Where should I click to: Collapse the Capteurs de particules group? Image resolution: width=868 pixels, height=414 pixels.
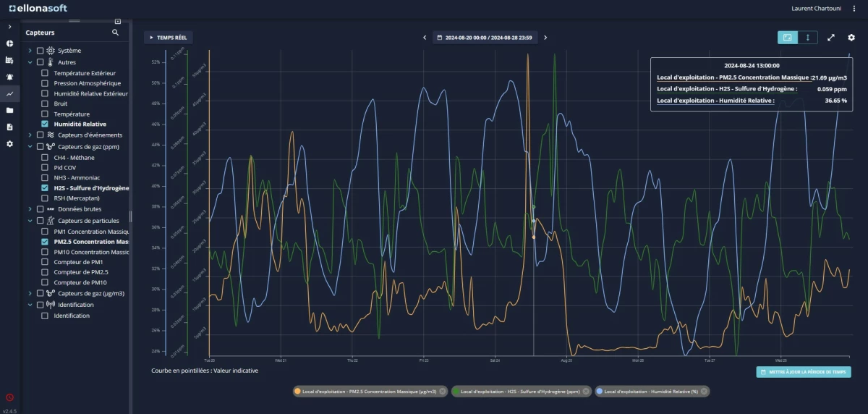[x=30, y=221]
